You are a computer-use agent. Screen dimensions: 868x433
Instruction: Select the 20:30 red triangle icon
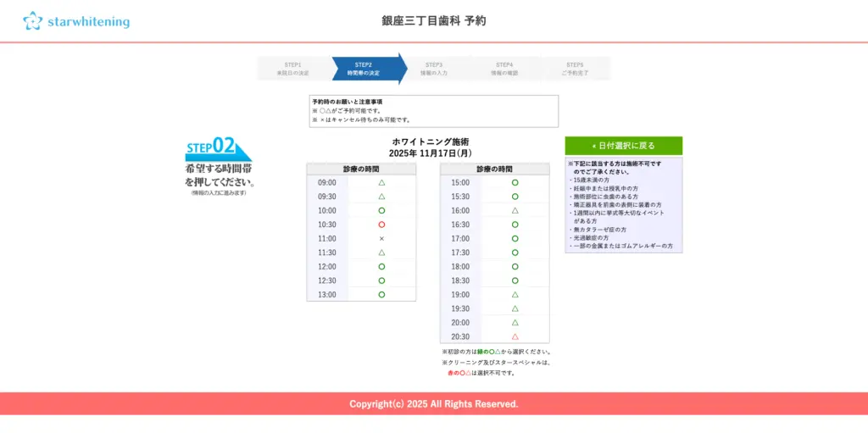[x=515, y=336]
